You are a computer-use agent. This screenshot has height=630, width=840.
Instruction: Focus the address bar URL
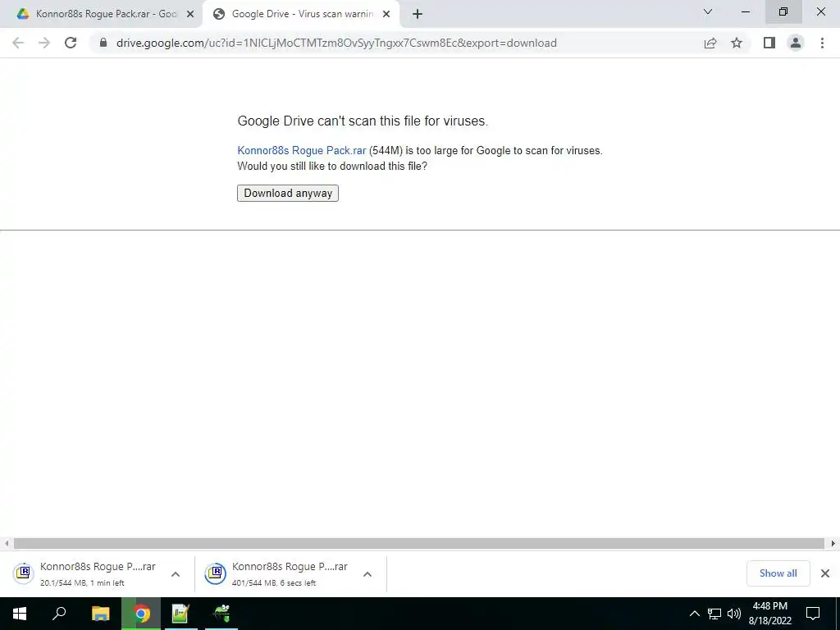tap(336, 43)
